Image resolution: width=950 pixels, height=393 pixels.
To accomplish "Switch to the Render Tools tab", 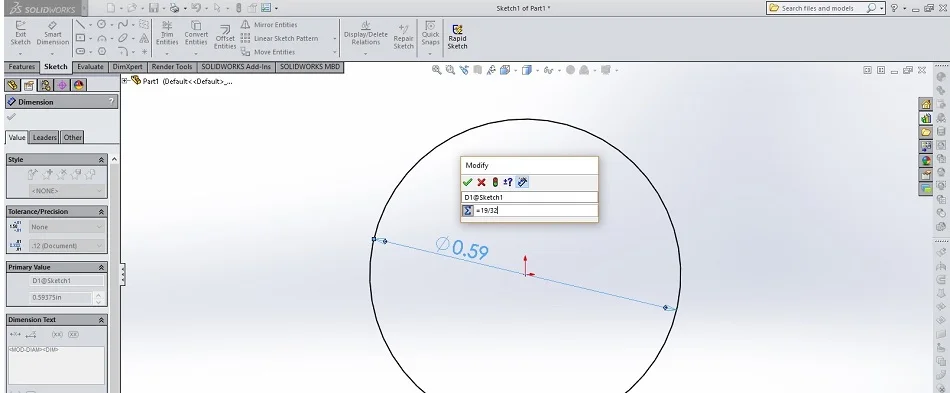I will pyautogui.click(x=172, y=67).
